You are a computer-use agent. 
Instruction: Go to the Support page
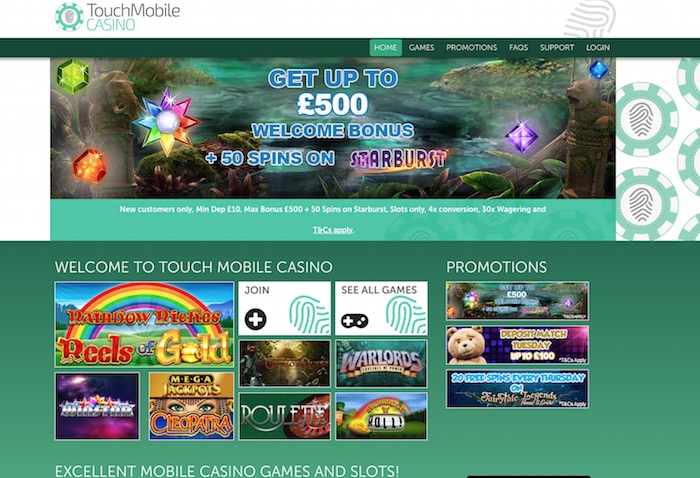557,48
